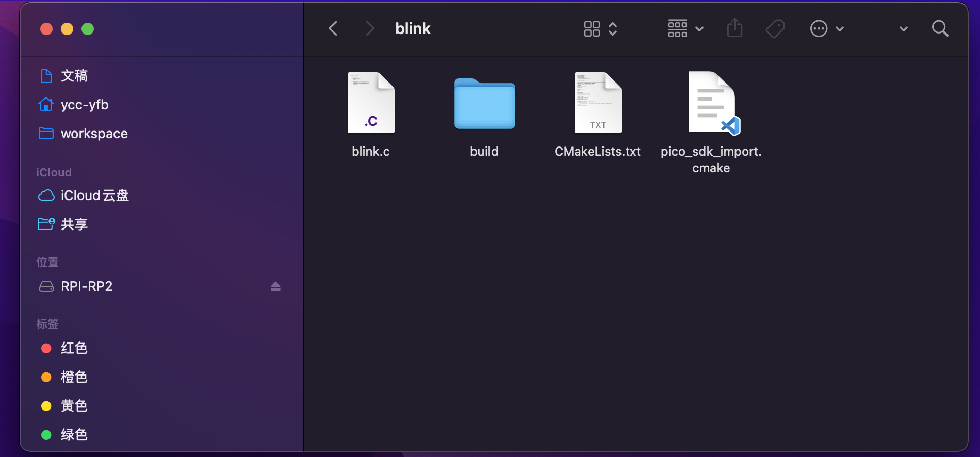Select the 黄色 yellow tag dot
Image resolution: width=980 pixels, height=457 pixels.
[46, 406]
